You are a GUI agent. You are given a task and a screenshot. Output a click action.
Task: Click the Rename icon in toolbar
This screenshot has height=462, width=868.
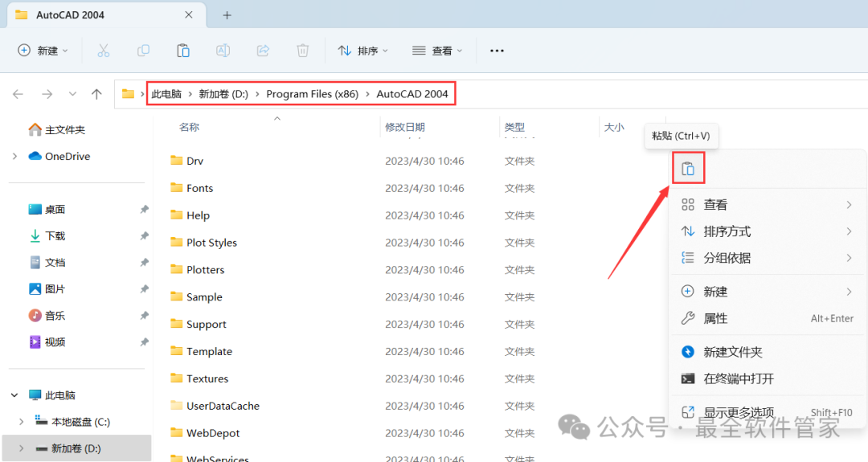pos(223,51)
